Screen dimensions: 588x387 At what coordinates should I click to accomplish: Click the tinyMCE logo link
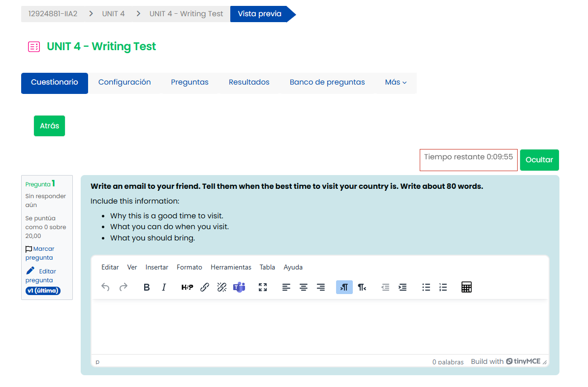tap(523, 361)
